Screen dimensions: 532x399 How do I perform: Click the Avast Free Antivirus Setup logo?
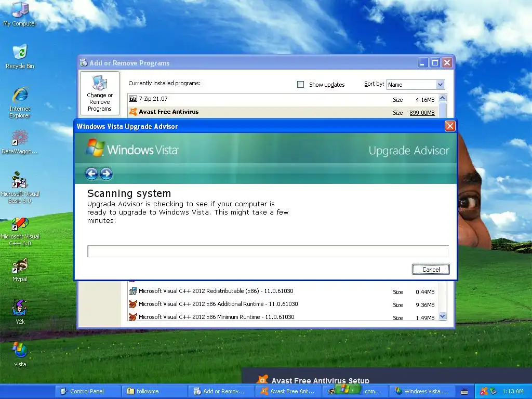pyautogui.click(x=262, y=380)
